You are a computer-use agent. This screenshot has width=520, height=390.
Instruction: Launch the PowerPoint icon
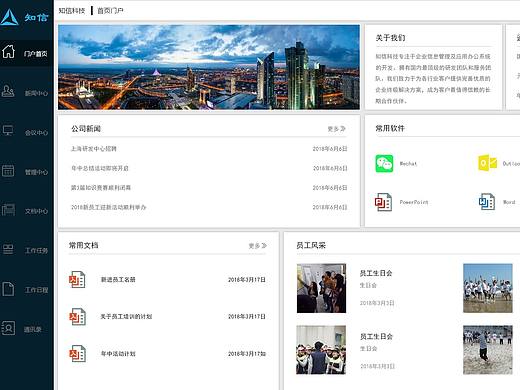[x=383, y=202]
